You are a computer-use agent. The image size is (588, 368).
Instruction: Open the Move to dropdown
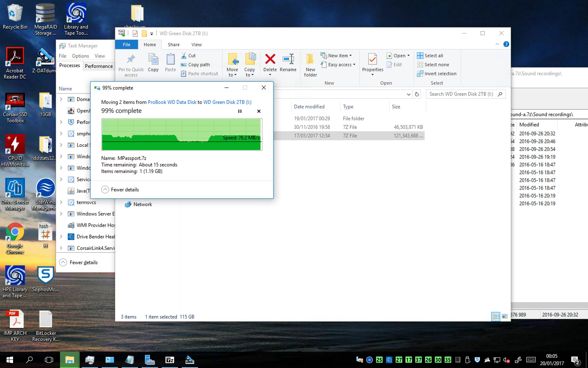point(232,73)
